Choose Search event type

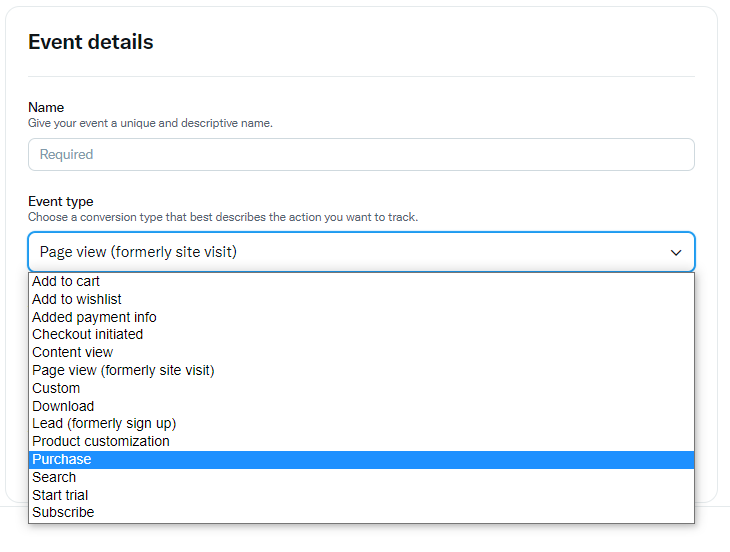[x=361, y=477]
